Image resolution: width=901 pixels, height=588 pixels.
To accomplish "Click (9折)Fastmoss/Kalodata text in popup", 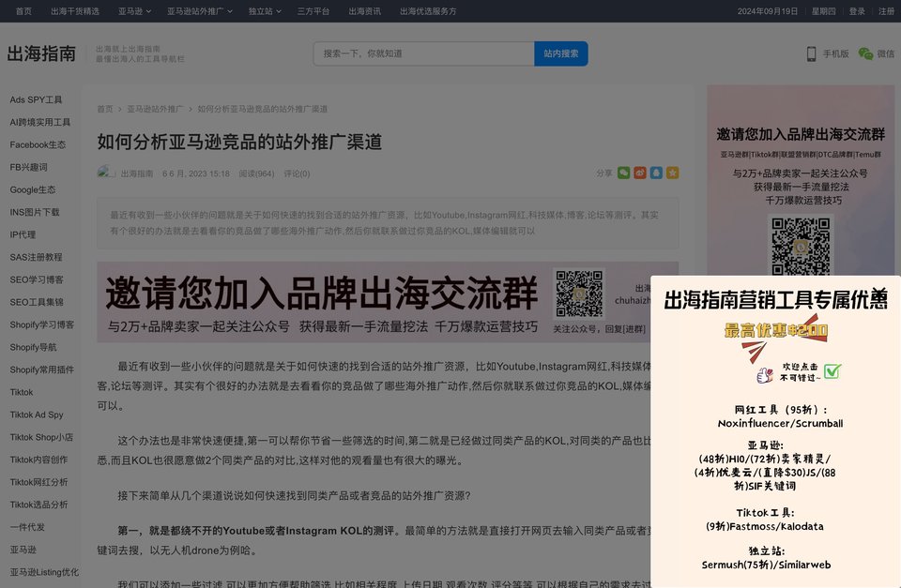I will coord(765,526).
